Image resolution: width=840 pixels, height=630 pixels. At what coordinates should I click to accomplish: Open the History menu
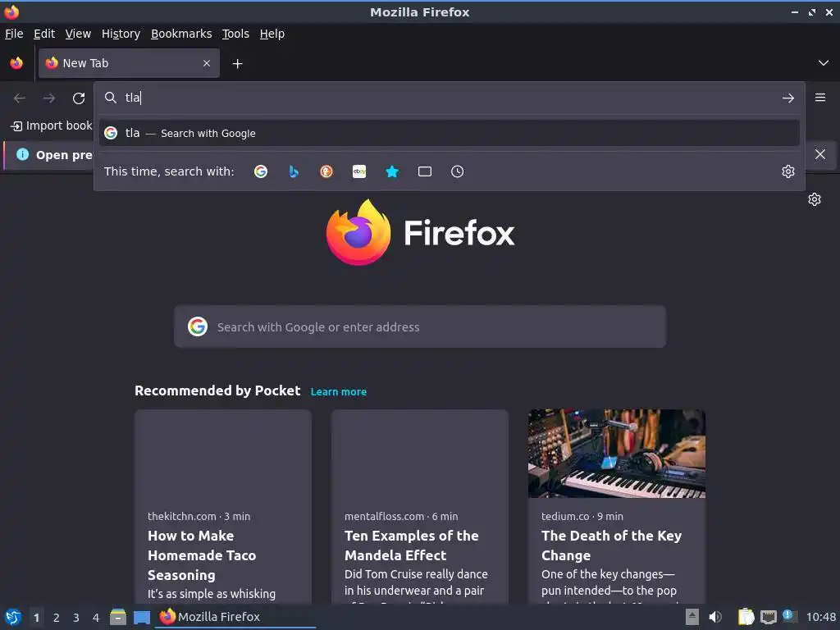[121, 34]
